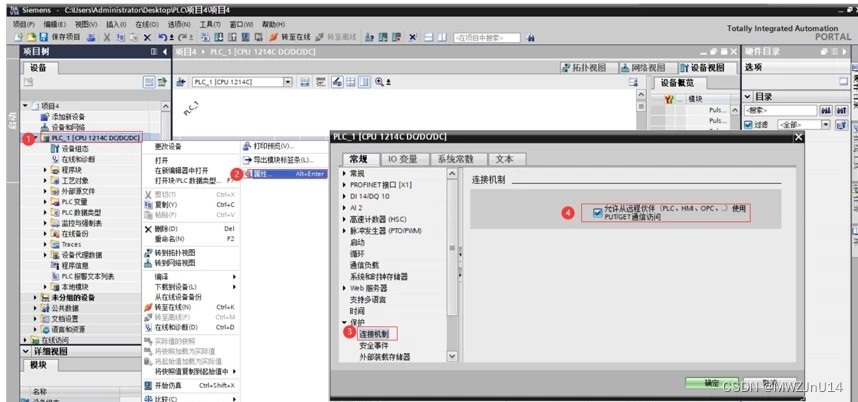Open the 工具(T) menu
This screenshot has height=402, width=858.
210,24
